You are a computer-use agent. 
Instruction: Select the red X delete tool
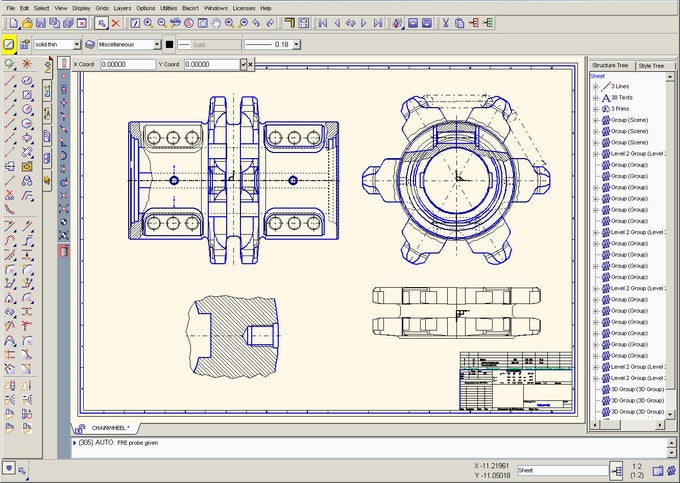(116, 23)
